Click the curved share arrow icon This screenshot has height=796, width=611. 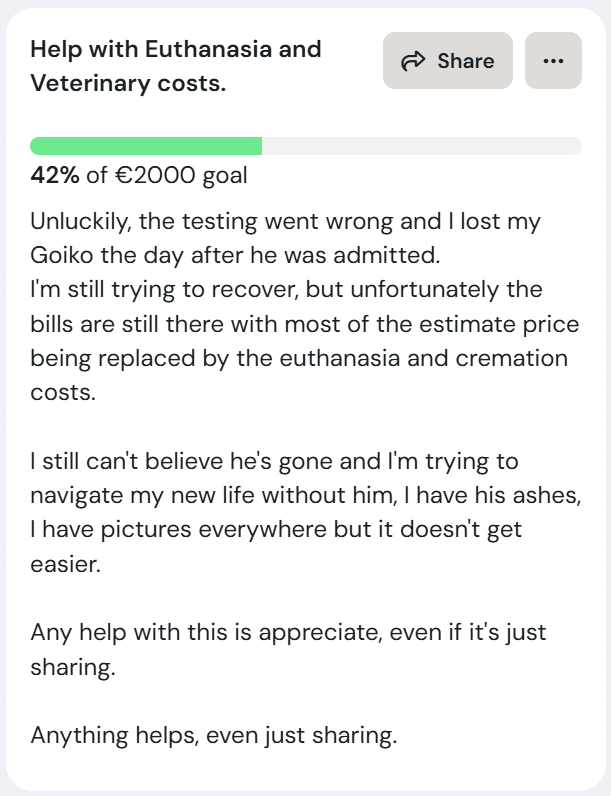411,62
